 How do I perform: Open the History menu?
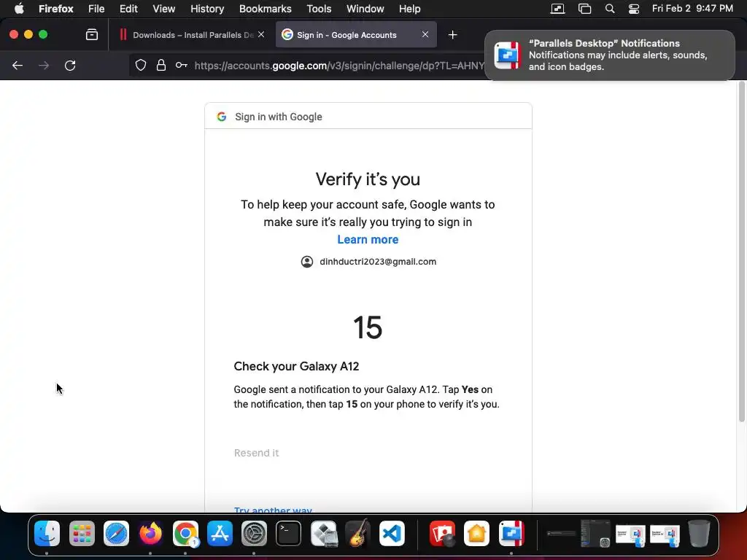[207, 9]
